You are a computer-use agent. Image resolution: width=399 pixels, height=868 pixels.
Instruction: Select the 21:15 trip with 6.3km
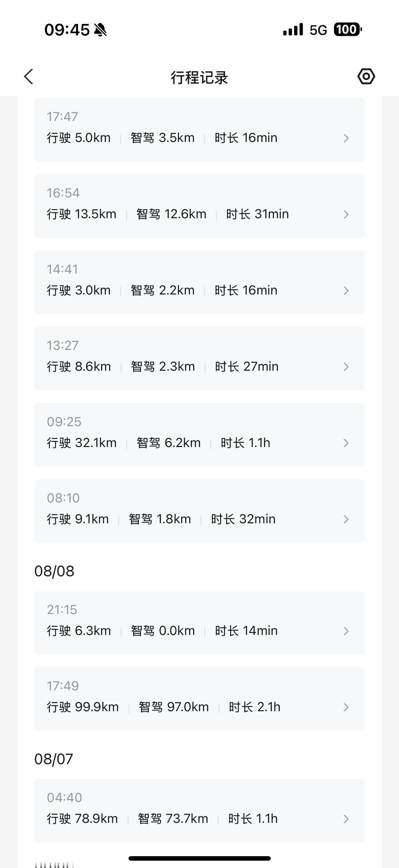pyautogui.click(x=199, y=623)
